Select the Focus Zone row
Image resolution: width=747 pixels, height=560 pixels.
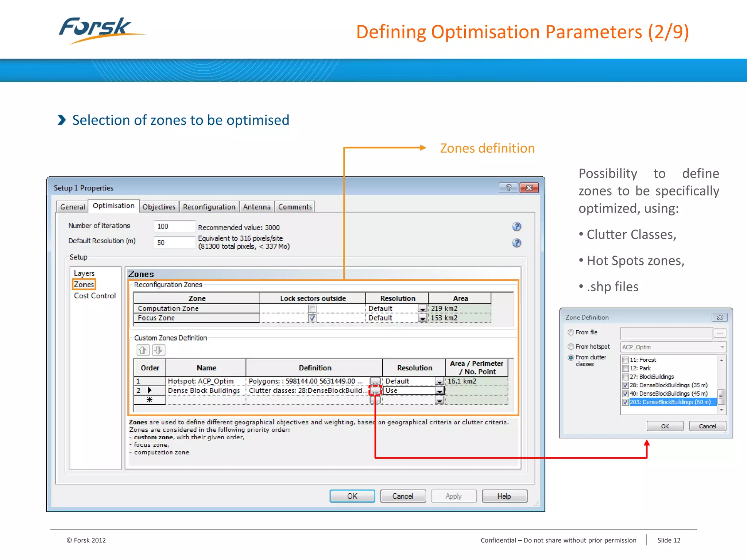click(313, 318)
